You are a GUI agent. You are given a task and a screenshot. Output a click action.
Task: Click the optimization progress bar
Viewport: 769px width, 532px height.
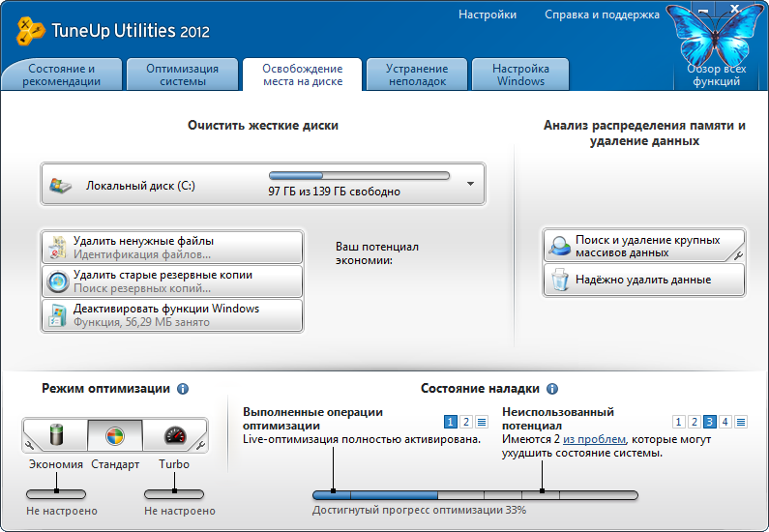[474, 494]
